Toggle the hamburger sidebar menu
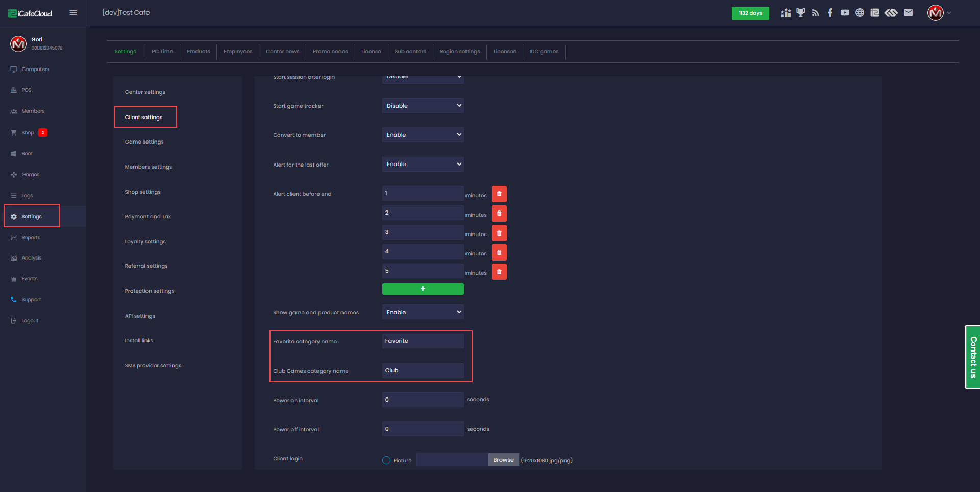This screenshot has width=980, height=492. pyautogui.click(x=73, y=13)
